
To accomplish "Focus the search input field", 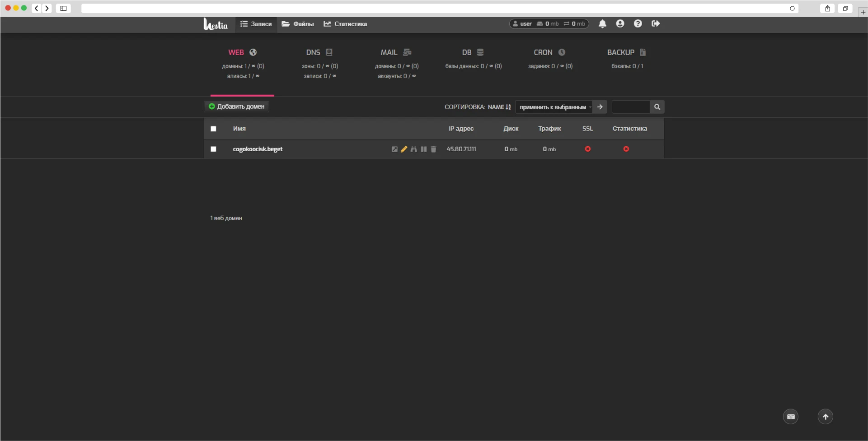I will 630,107.
